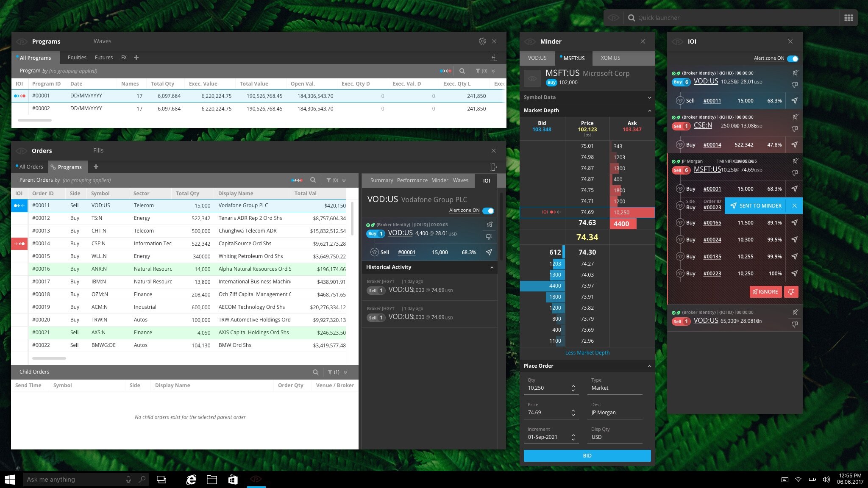Expand Symbol Data section in Minder
Viewport: 868px width, 488px height.
(649, 97)
